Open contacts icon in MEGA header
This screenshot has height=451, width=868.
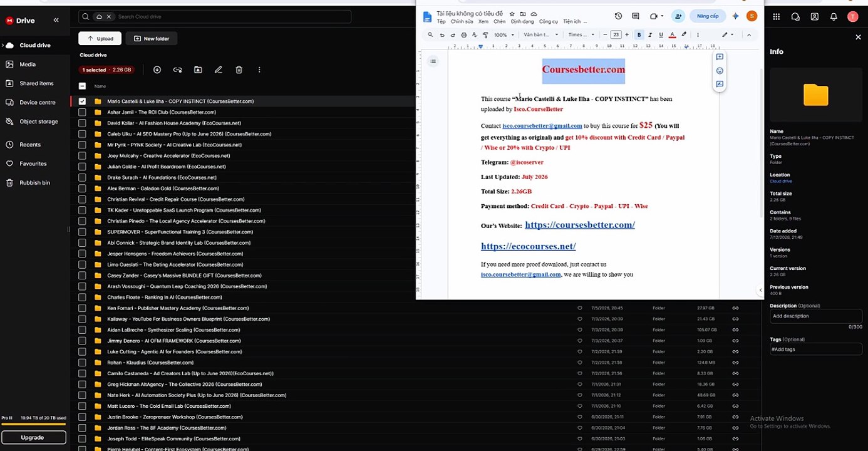click(815, 17)
